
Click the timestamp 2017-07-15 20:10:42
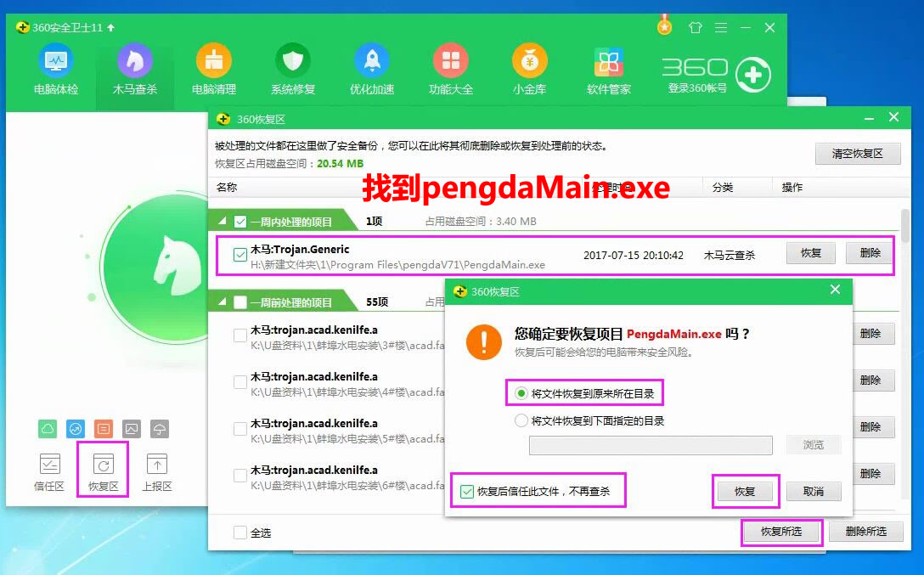pos(634,255)
